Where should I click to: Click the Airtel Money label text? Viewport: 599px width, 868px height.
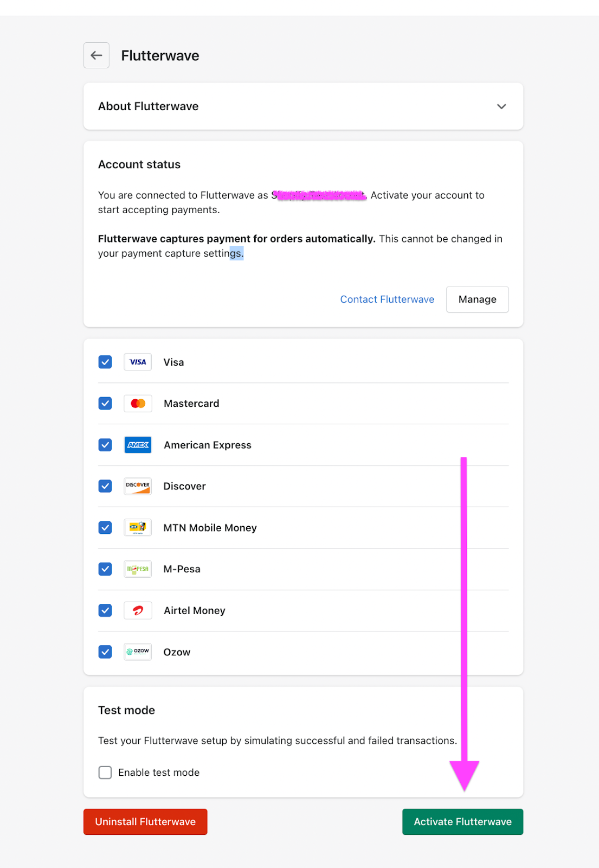click(x=195, y=610)
